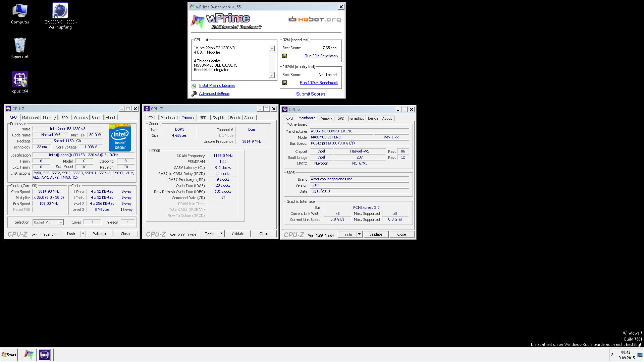Click Validate in first CPU-Z window
The image size is (644, 362).
pyautogui.click(x=99, y=234)
